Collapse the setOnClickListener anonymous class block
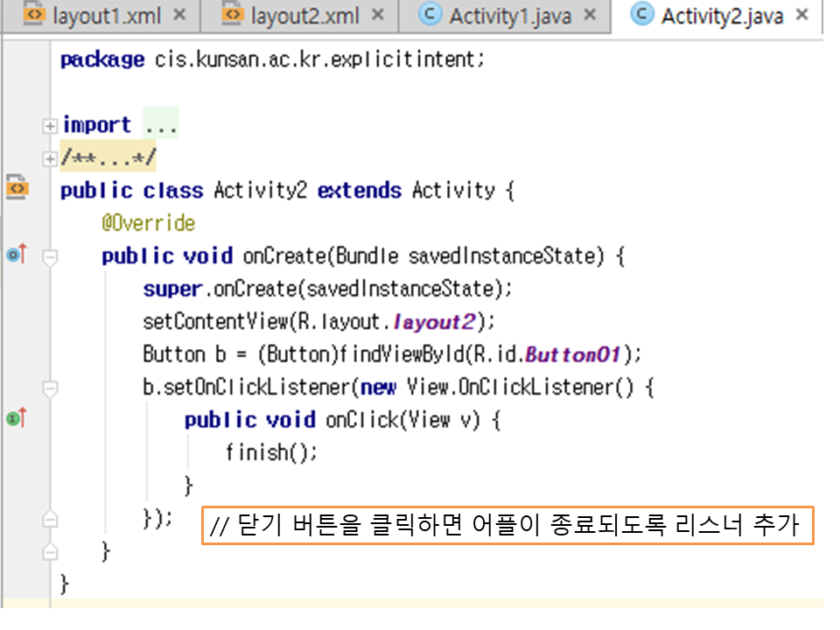This screenshot has width=840, height=630. pos(51,388)
